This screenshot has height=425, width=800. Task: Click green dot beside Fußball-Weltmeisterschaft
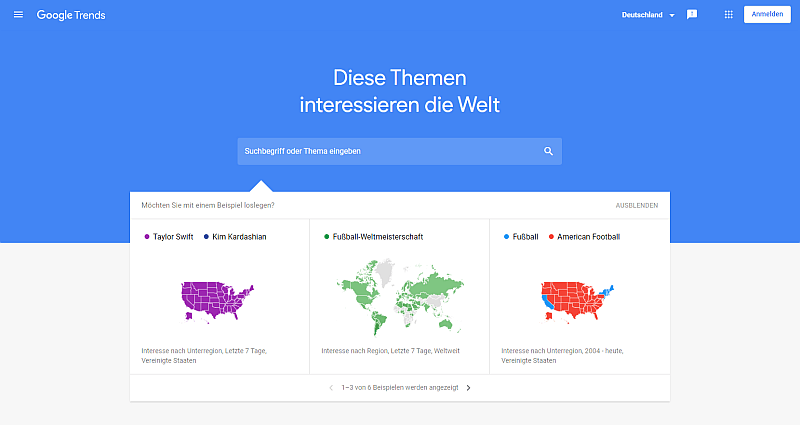click(x=327, y=237)
